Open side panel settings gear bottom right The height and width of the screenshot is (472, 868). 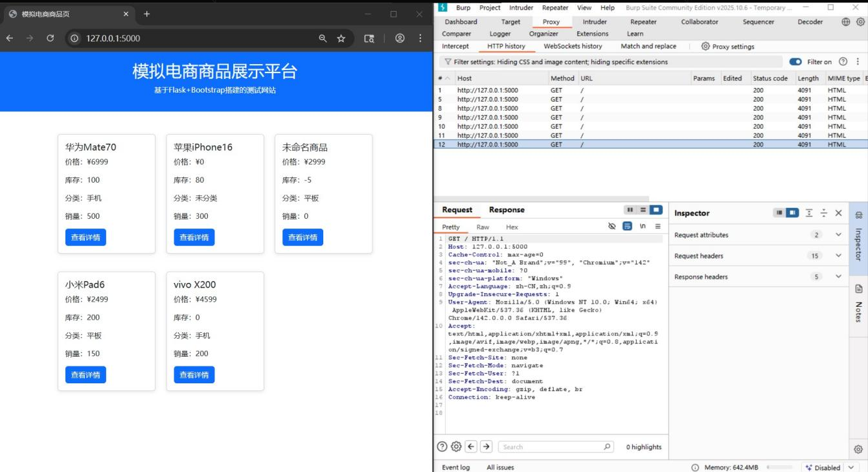click(858, 449)
